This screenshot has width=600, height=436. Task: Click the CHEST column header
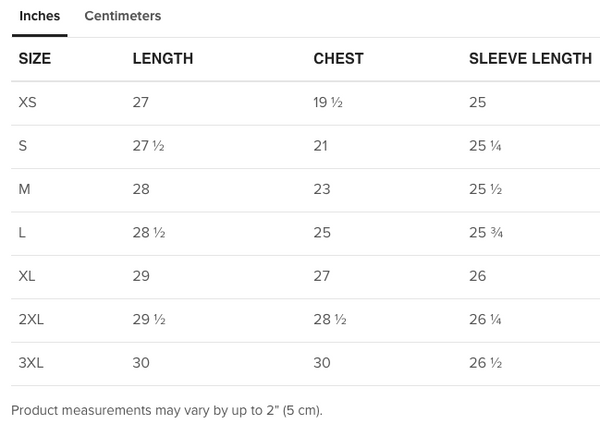(x=338, y=59)
